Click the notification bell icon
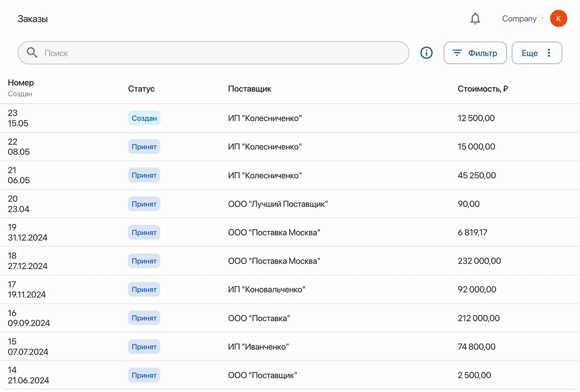This screenshot has height=392, width=580. click(475, 19)
